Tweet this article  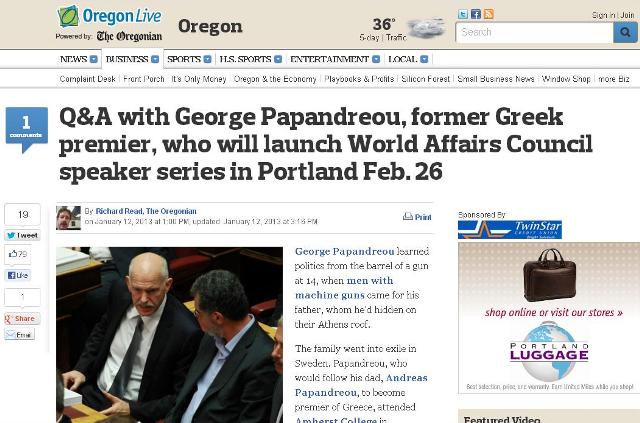click(22, 235)
